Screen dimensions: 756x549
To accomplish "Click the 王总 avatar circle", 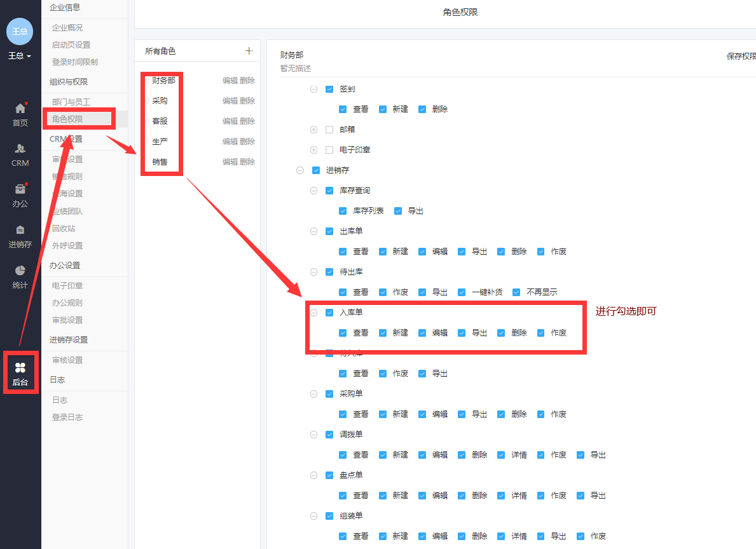I will (20, 31).
